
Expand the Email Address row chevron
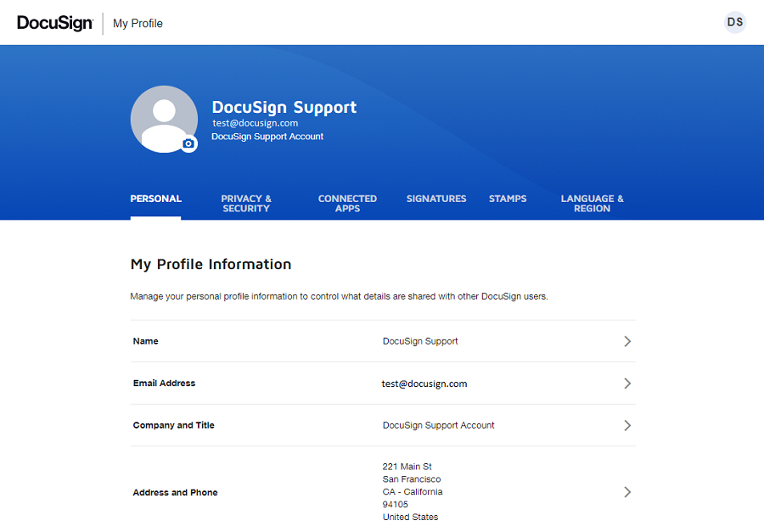point(627,384)
